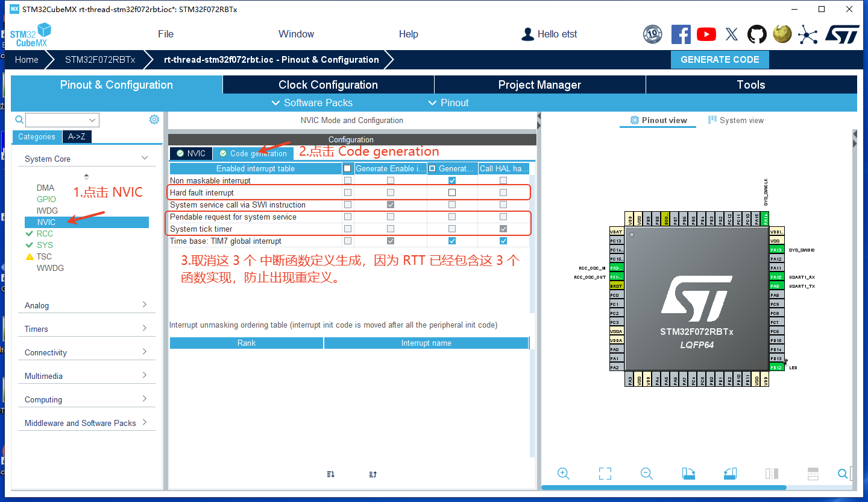Click the Pinout view chip icon
Viewport: 868px width, 502px height.
634,120
